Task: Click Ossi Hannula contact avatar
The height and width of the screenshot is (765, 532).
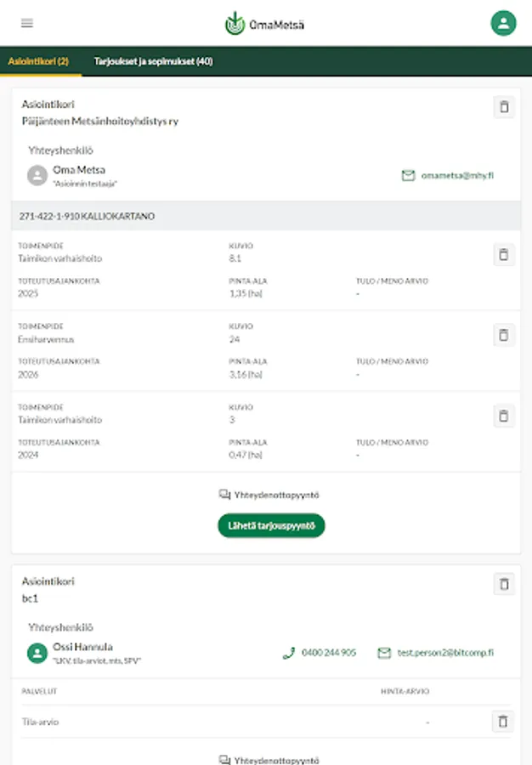Action: point(37,653)
